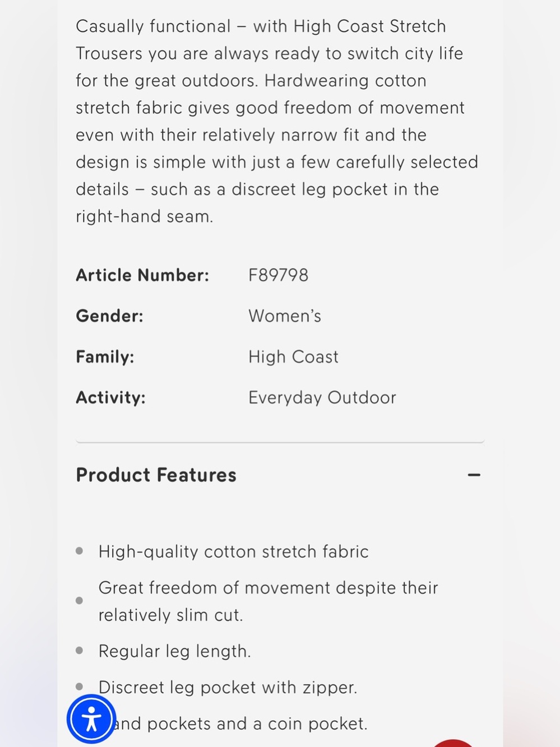Image resolution: width=560 pixels, height=747 pixels.
Task: Click the Everyday Outdoor activity value
Action: point(322,398)
